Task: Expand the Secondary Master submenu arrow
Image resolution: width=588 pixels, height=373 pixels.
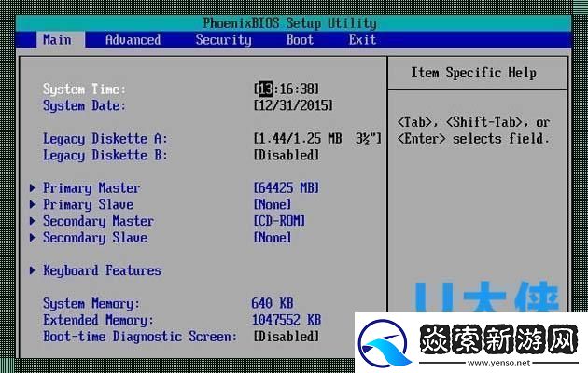Action: [33, 222]
